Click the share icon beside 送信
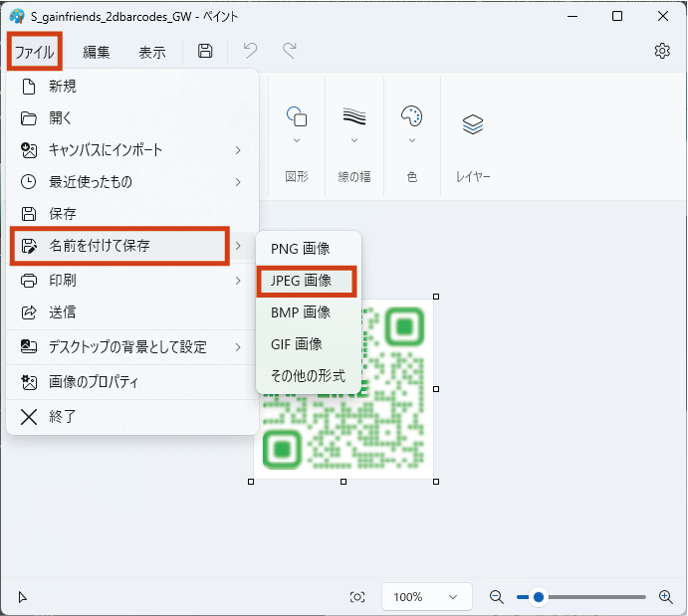 coord(29,312)
